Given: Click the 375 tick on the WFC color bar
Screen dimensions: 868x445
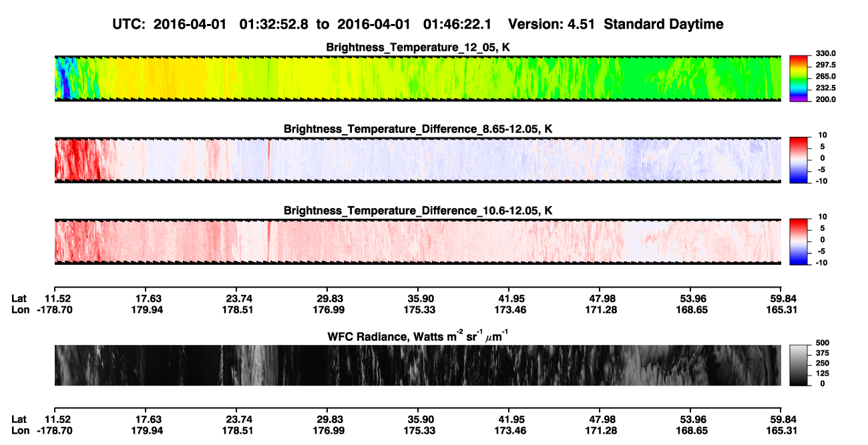Looking at the screenshot, I should coord(823,353).
